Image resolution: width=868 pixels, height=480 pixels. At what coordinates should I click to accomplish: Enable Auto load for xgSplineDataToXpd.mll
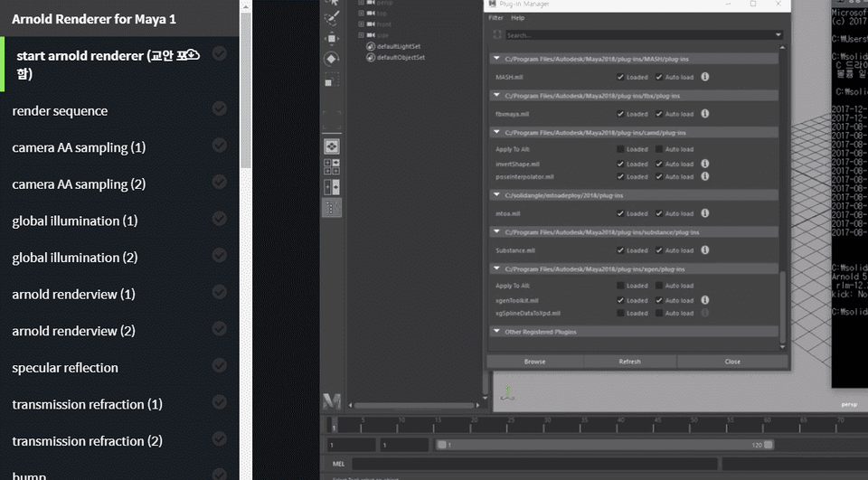click(x=659, y=313)
